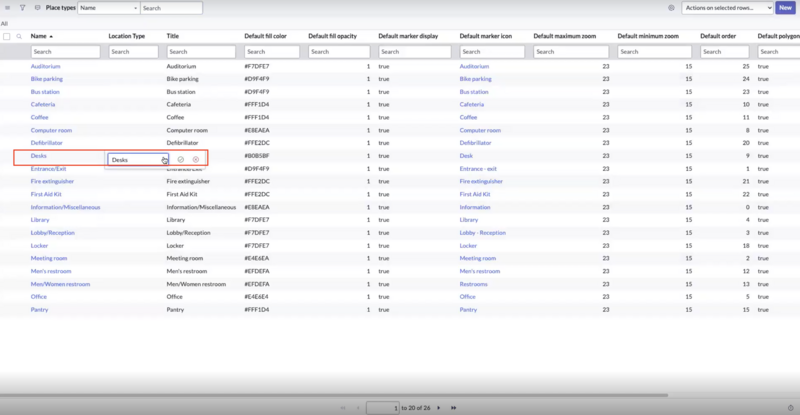Go to the first page of results

pyautogui.click(x=343, y=408)
